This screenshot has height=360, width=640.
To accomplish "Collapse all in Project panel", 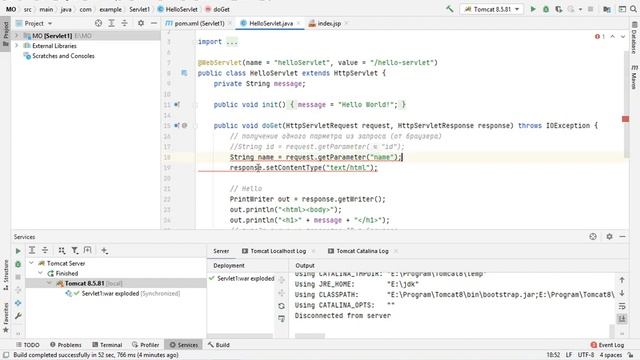I will tap(124, 23).
